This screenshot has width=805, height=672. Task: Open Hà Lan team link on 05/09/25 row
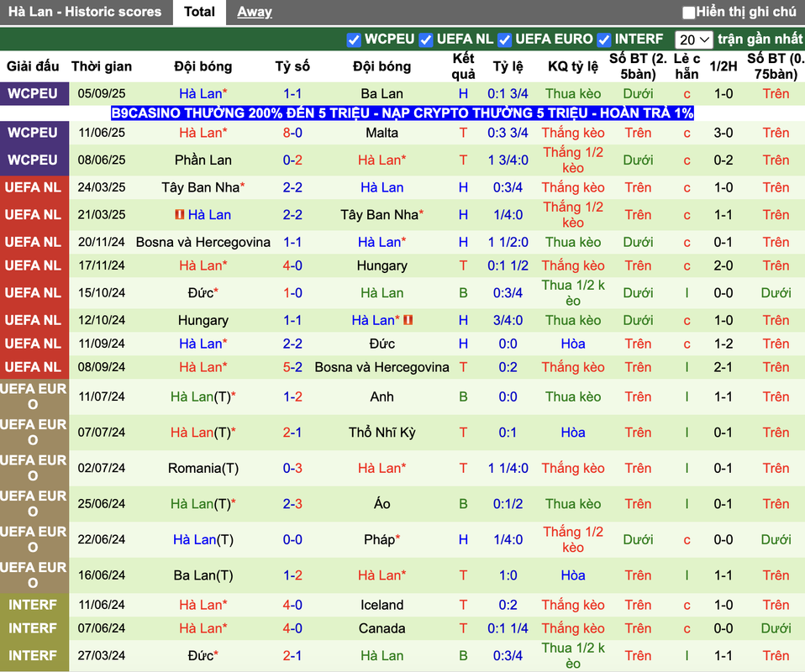[x=203, y=94]
